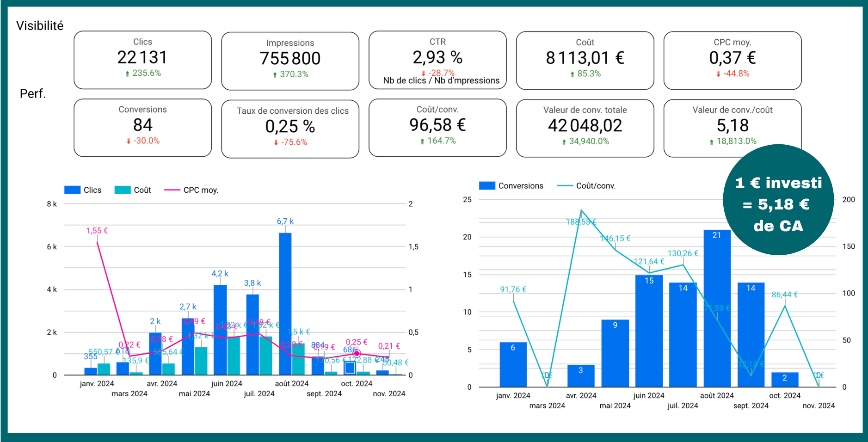
Task: Click the blue Clics legend swatch
Action: pos(72,190)
